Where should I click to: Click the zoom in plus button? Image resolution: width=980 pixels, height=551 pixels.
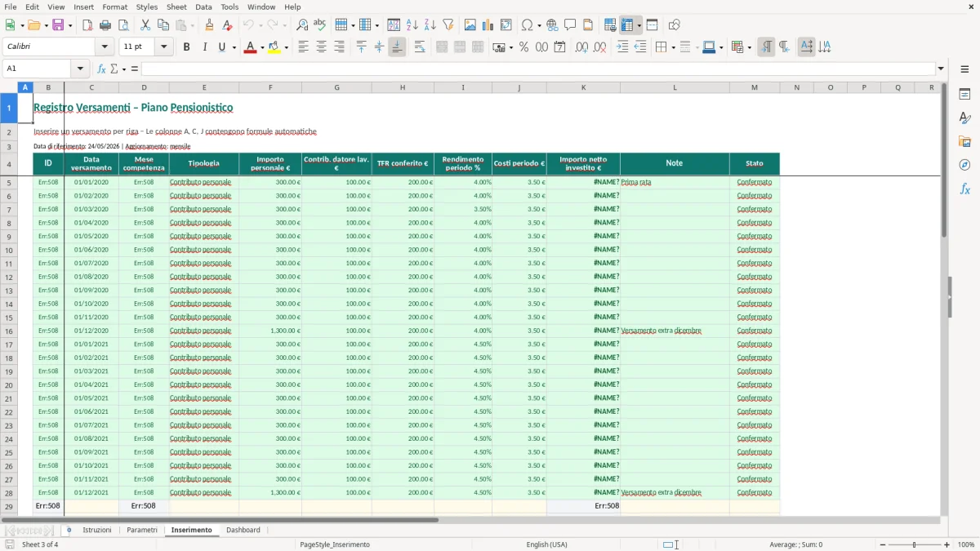[x=947, y=544]
